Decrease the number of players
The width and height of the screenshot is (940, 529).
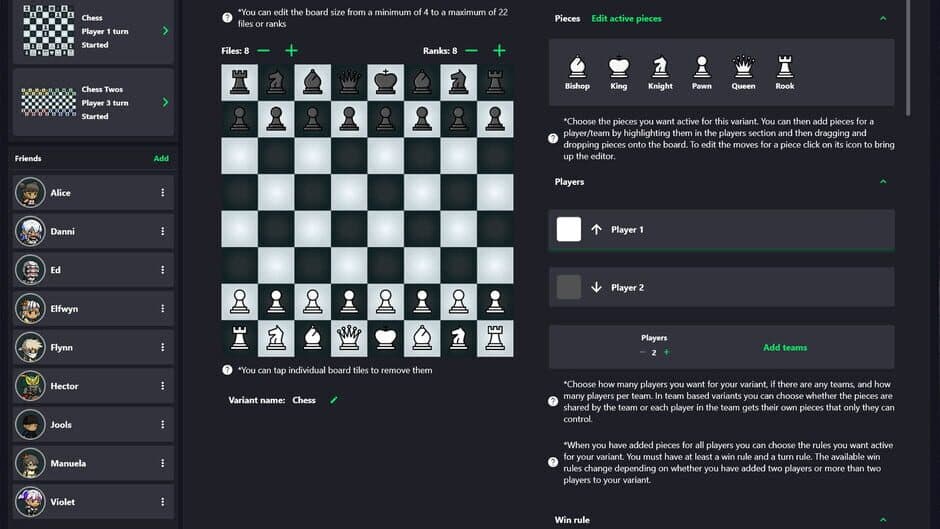pos(642,352)
